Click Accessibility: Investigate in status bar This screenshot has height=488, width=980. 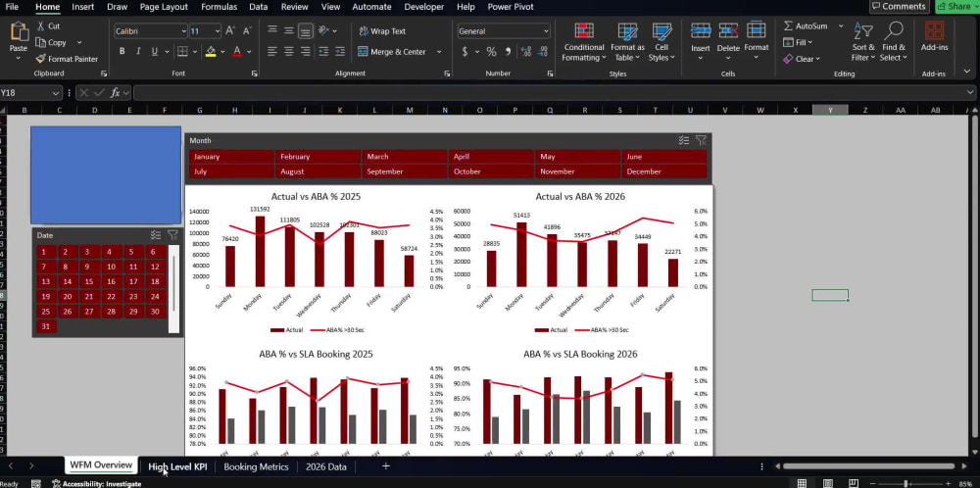(97, 484)
